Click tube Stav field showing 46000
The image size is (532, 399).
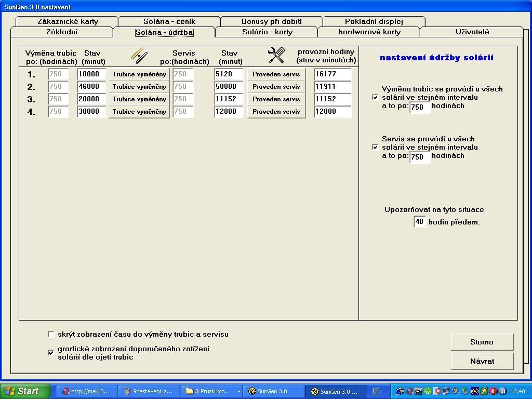(91, 87)
